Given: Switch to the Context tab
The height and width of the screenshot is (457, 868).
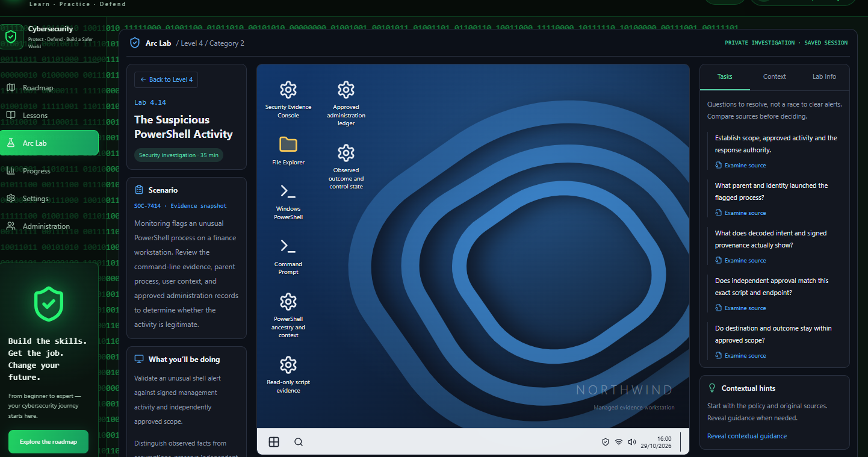Looking at the screenshot, I should tap(774, 76).
